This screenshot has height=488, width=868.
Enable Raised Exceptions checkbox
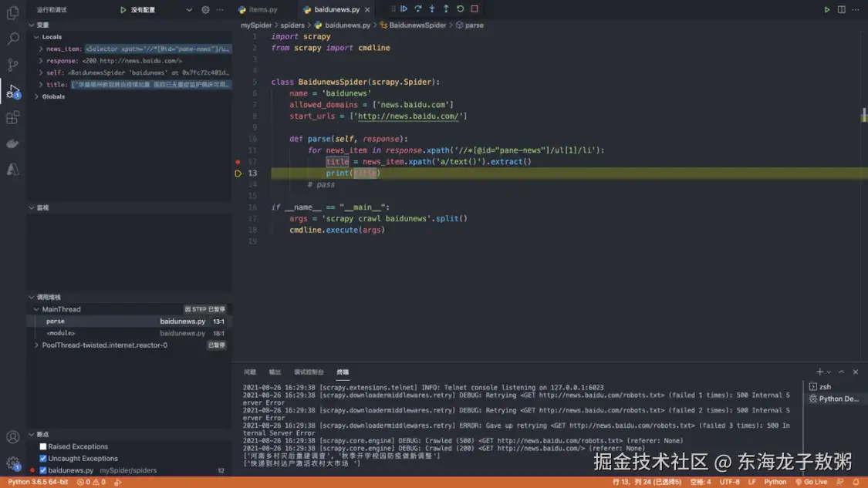click(42, 446)
